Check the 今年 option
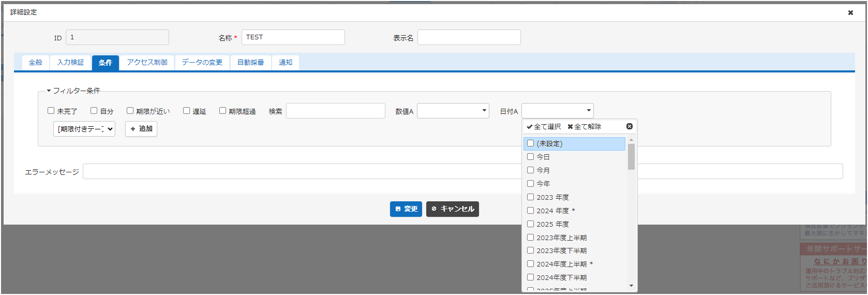The width and height of the screenshot is (868, 295). point(531,184)
